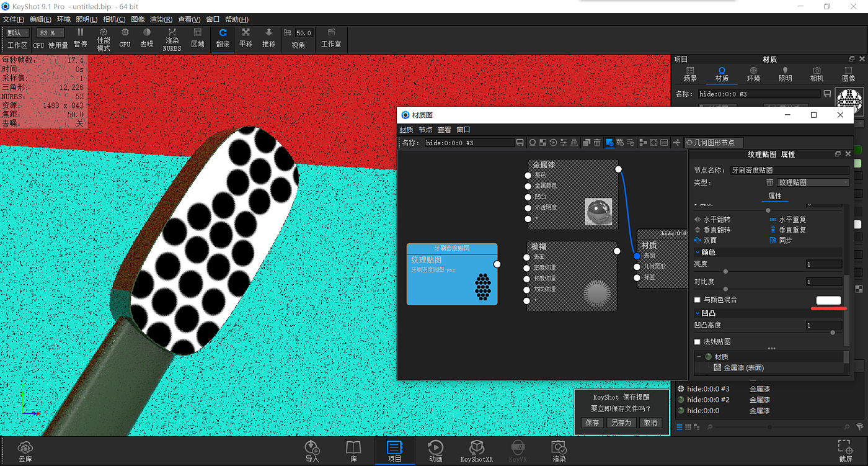Open the Animation (动画) panel

(x=435, y=451)
